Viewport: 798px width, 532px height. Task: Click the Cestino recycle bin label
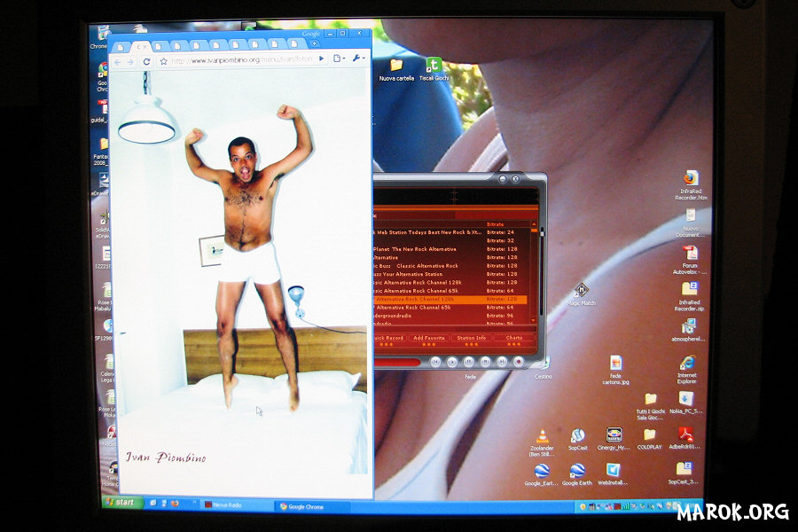pos(543,376)
